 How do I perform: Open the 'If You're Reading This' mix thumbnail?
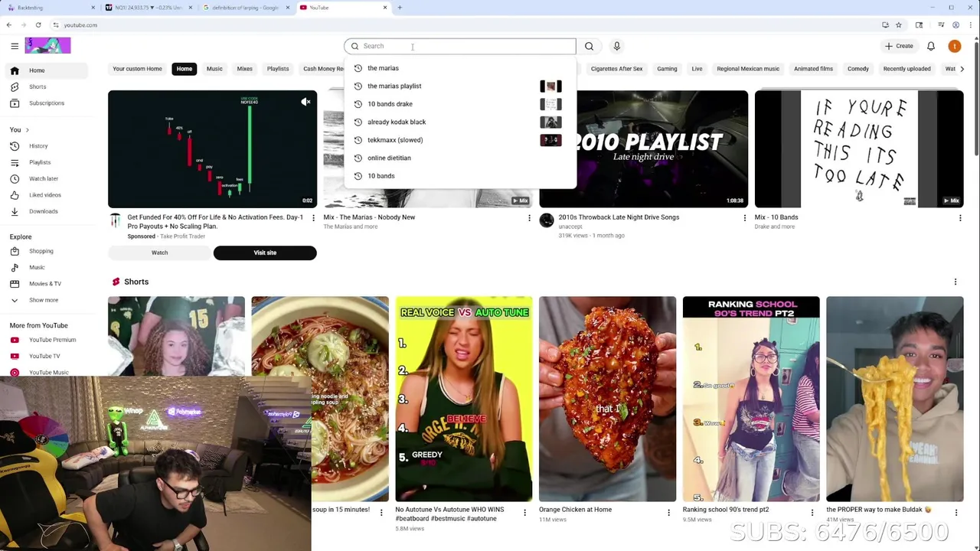[x=859, y=149]
